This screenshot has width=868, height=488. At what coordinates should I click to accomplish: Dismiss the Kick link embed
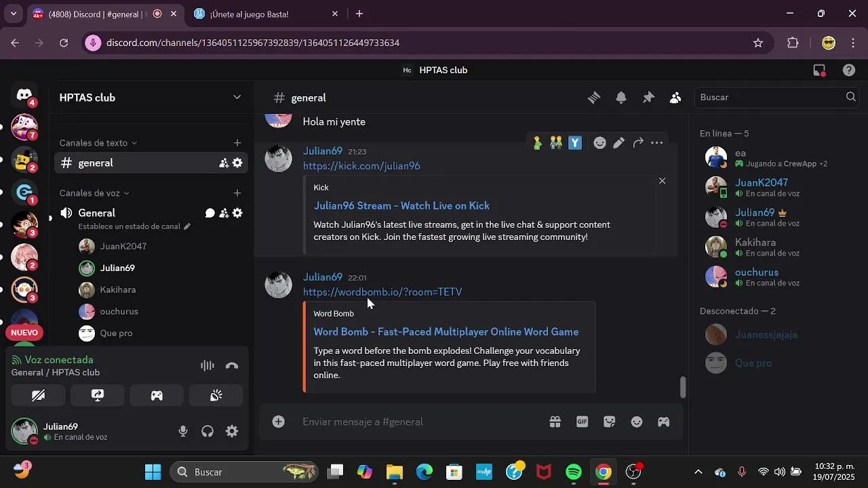(x=663, y=181)
